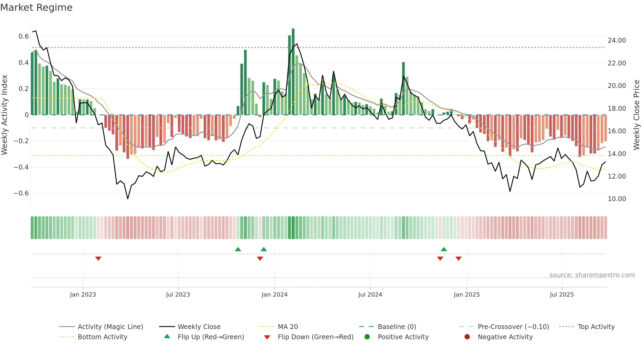Toggle the Activity (Magic Line) legend entry
The width and height of the screenshot is (644, 362).
[101, 327]
